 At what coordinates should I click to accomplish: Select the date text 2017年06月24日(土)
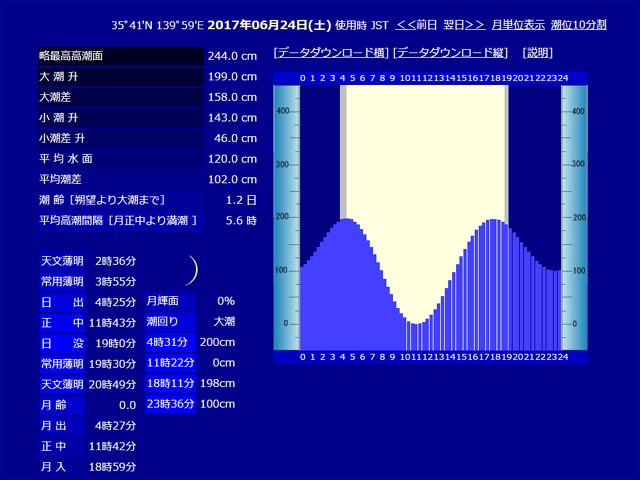269,25
